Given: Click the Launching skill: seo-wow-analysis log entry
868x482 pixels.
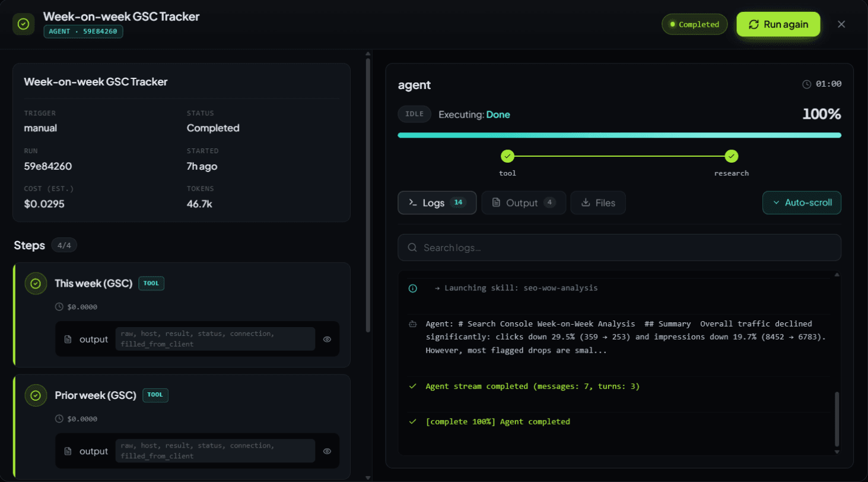Looking at the screenshot, I should 516,288.
